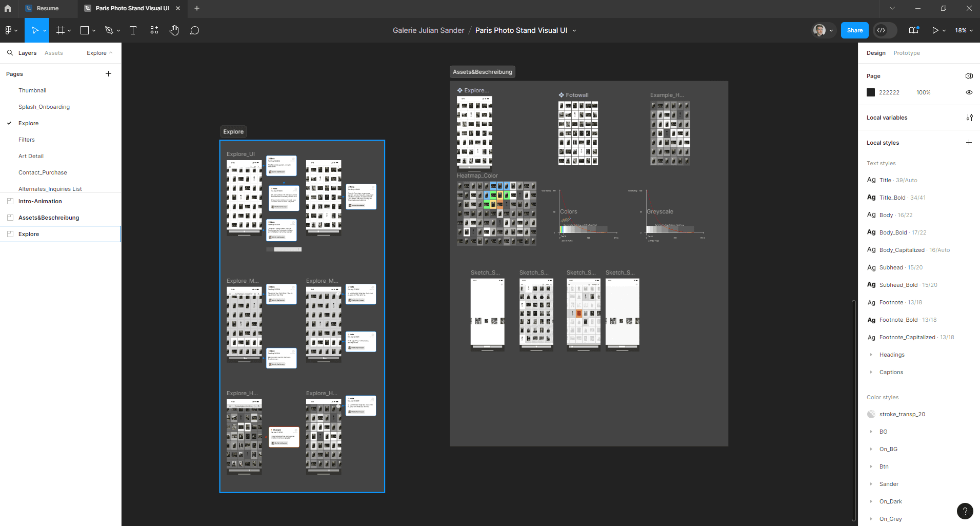Toggle visibility of the page background color

(969, 92)
